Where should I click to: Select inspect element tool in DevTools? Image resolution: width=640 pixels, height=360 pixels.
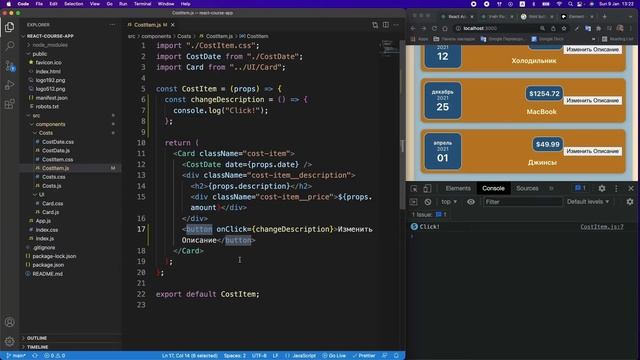point(414,189)
